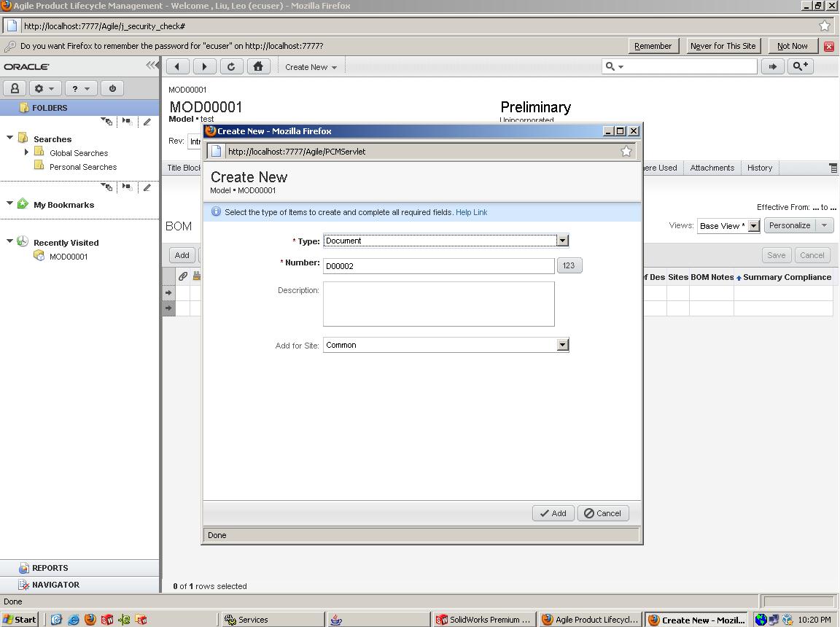
Task: Collapse the left pane with double chevron
Action: tap(152, 66)
